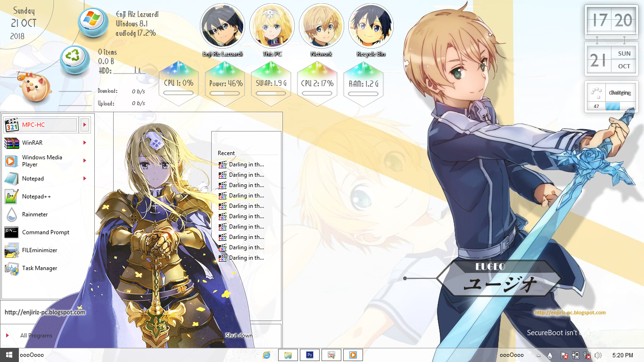Viewport: 644px width, 362px height.
Task: Click the Upload 0 b/s readout
Action: point(121,103)
